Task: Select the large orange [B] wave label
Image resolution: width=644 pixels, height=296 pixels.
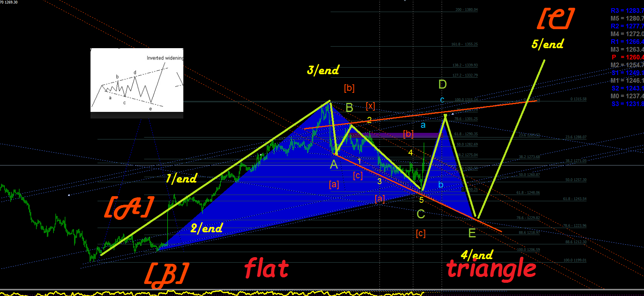Action: [167, 275]
